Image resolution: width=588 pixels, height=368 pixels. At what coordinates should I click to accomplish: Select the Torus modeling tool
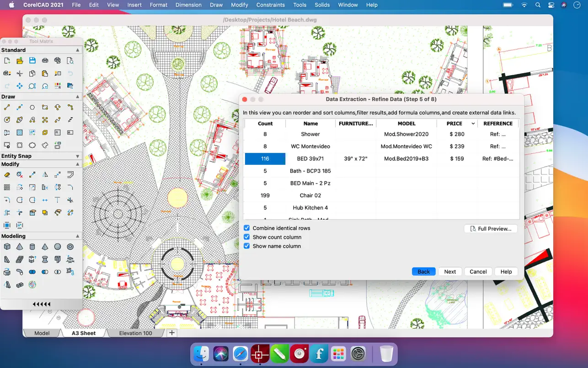pyautogui.click(x=70, y=247)
